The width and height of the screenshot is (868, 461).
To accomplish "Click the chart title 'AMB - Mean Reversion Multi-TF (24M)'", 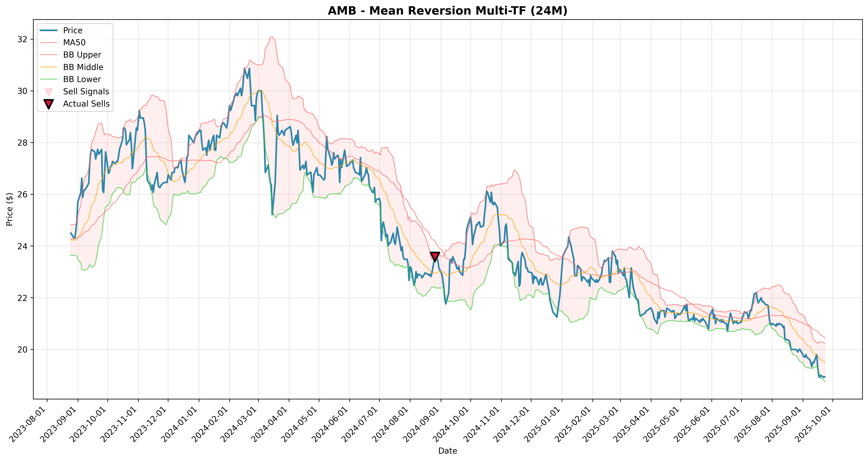I will click(447, 11).
